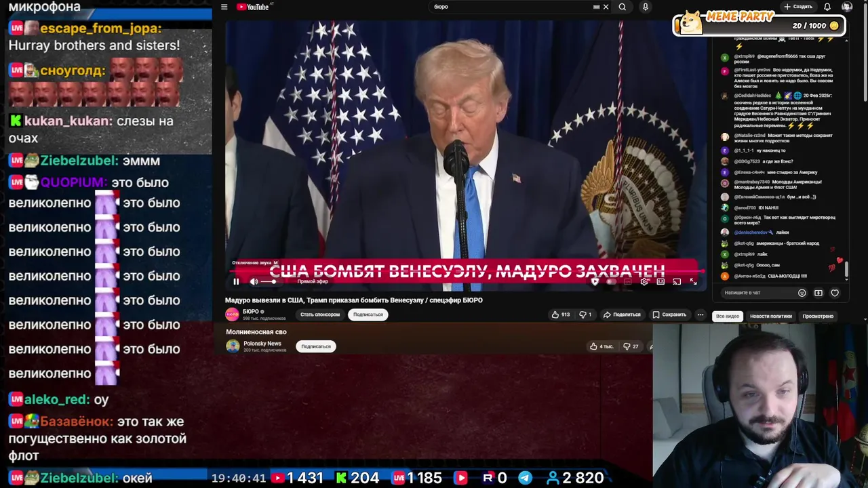868x488 pixels.
Task: Go to the YouTube home logo
Action: click(x=253, y=7)
